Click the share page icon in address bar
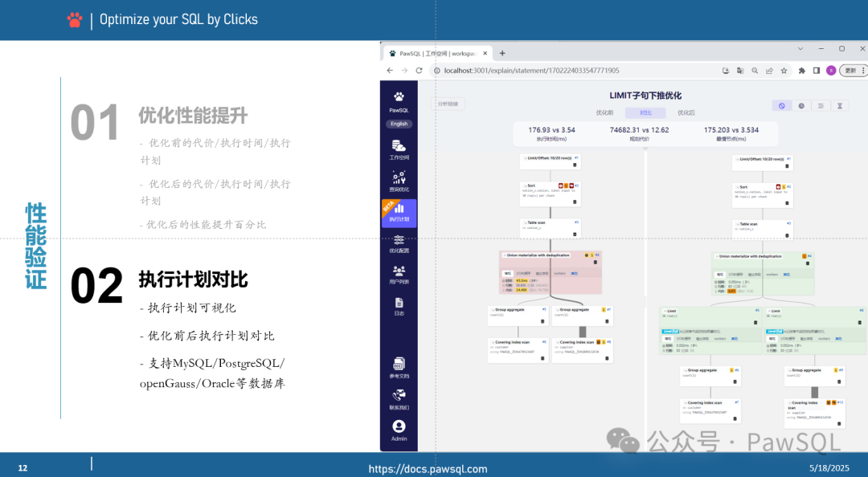The height and width of the screenshot is (477, 868). tap(769, 71)
